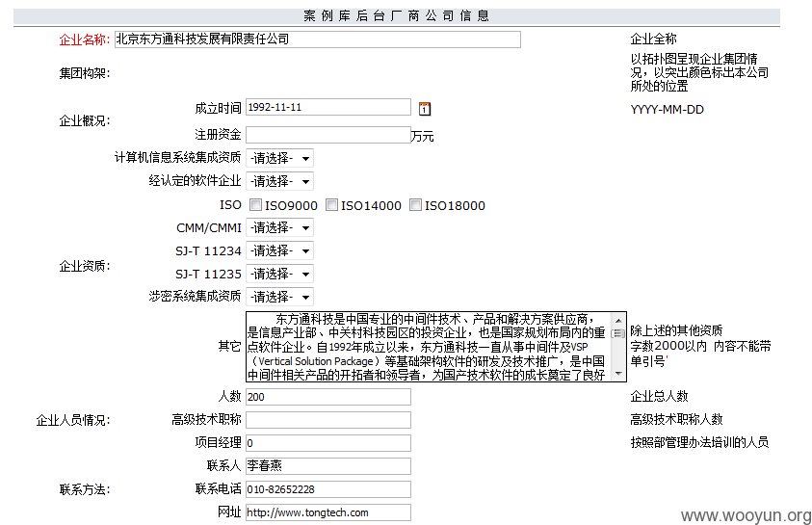Click the 万元 unit text
This screenshot has height=525, width=812.
click(423, 136)
